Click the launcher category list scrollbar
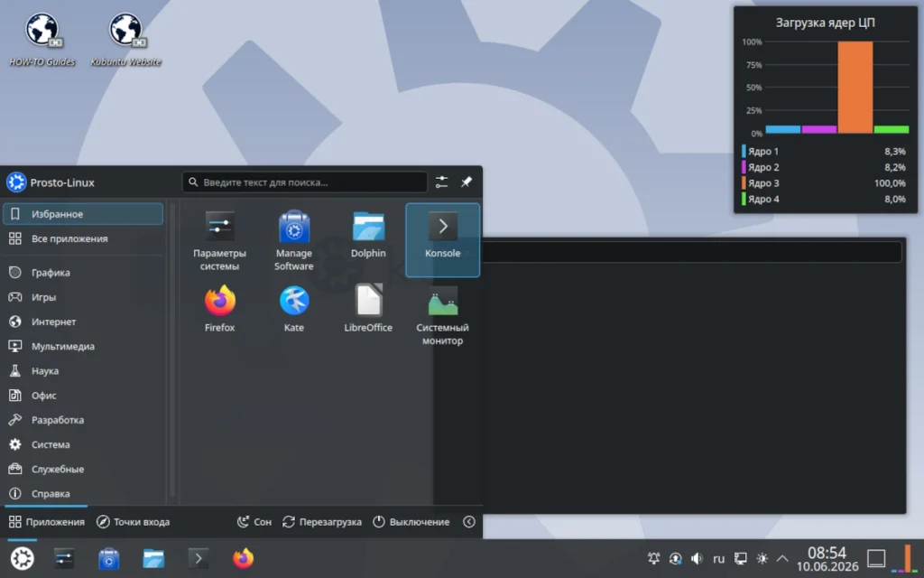The height and width of the screenshot is (578, 924). (172, 351)
